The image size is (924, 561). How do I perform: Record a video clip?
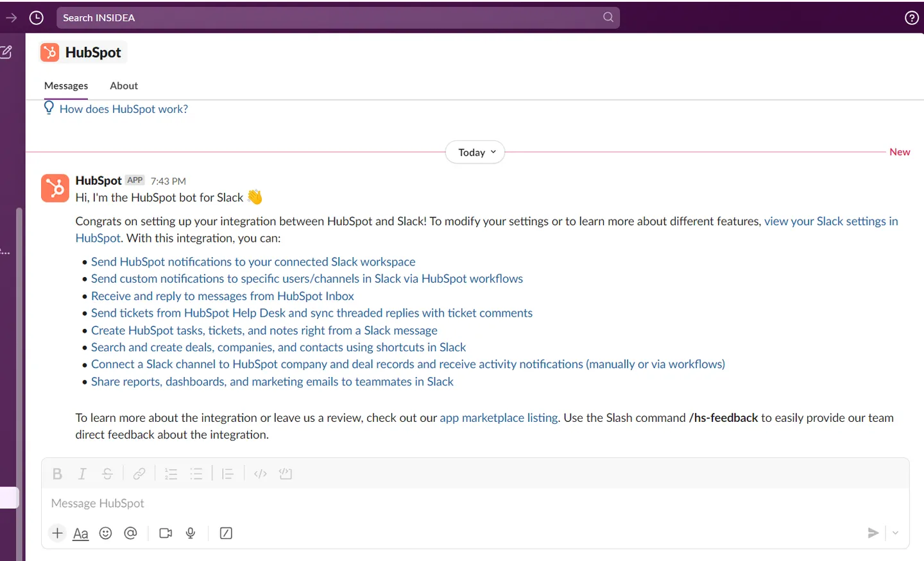coord(166,533)
